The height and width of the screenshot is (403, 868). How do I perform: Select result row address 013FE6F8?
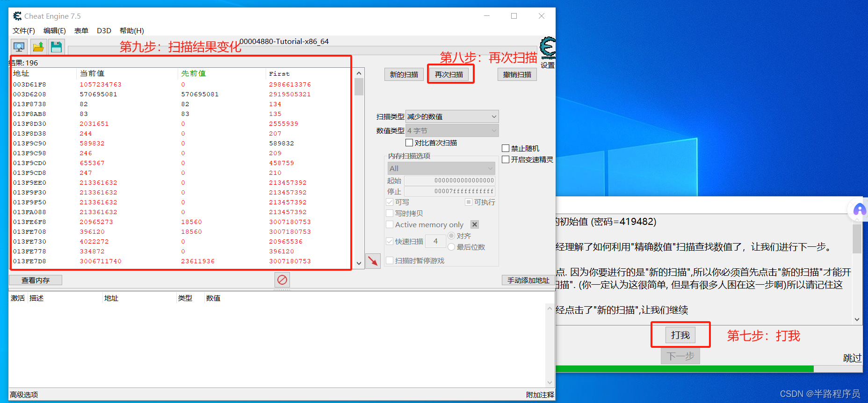[x=181, y=222]
